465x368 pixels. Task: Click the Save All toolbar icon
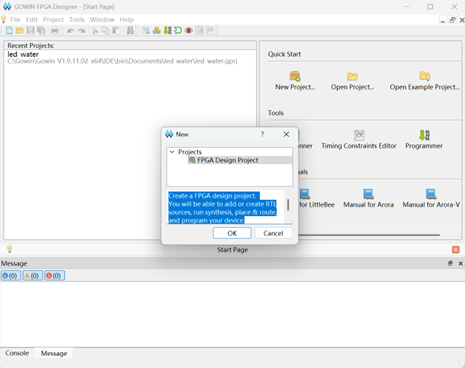click(41, 31)
